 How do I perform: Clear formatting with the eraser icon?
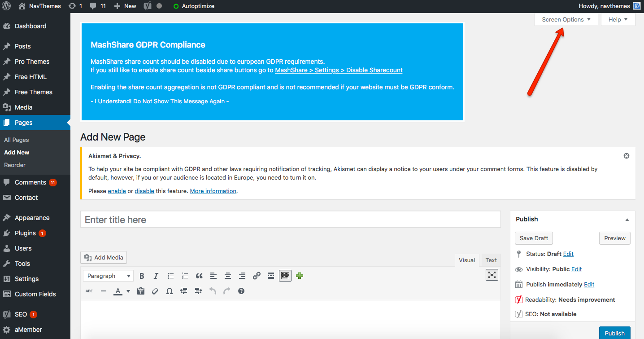tap(155, 291)
